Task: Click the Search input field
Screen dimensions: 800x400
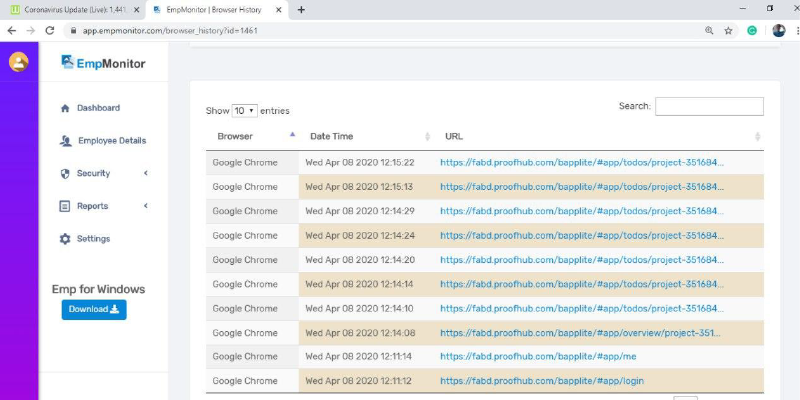Action: tap(709, 106)
